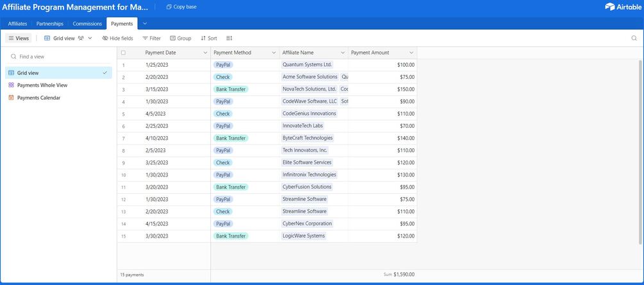644x285 pixels.
Task: Toggle the Views sidebar button
Action: [19, 39]
